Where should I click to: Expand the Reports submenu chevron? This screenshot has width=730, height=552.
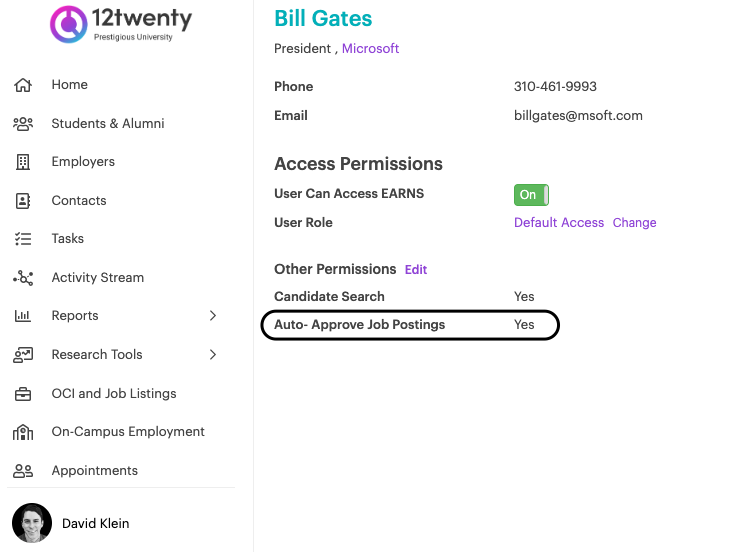(213, 316)
